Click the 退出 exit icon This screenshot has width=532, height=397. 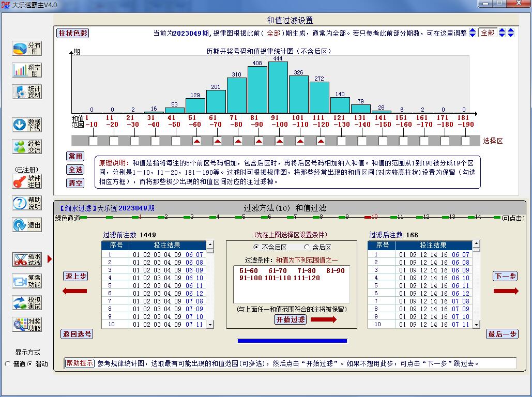coord(27,225)
